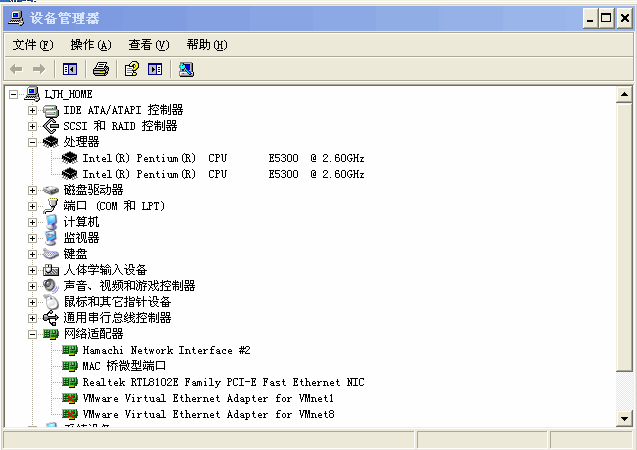The height and width of the screenshot is (450, 637).
Task: Click the vertical scrollbar thumb
Action: click(624, 237)
